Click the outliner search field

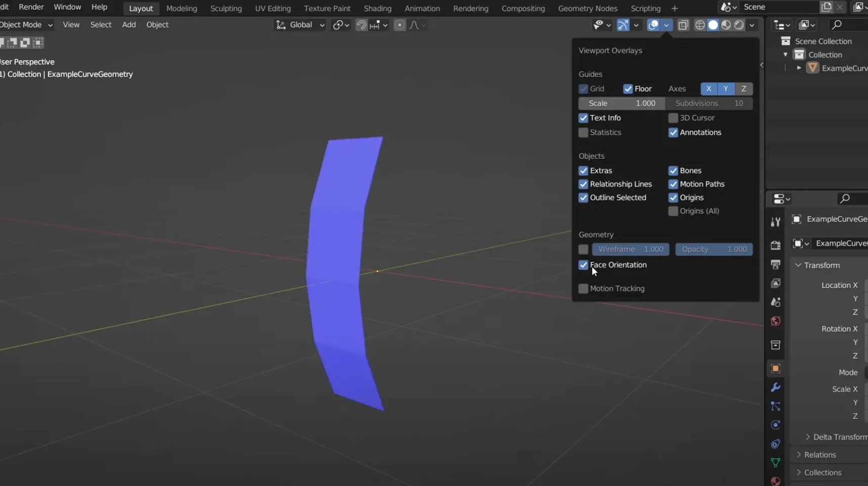[x=848, y=24]
